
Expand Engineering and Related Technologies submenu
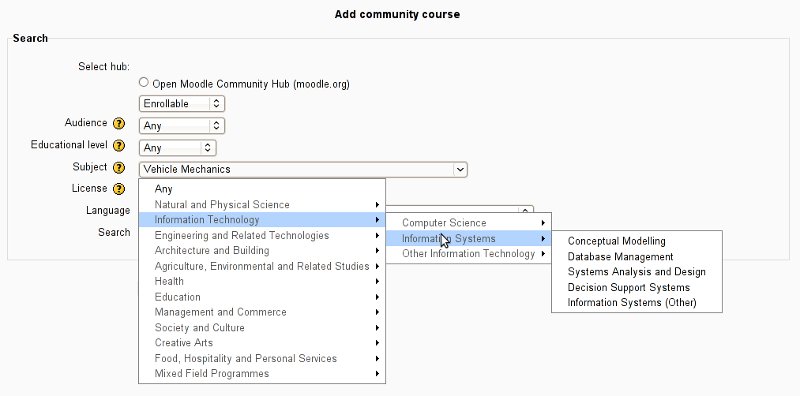(x=262, y=235)
